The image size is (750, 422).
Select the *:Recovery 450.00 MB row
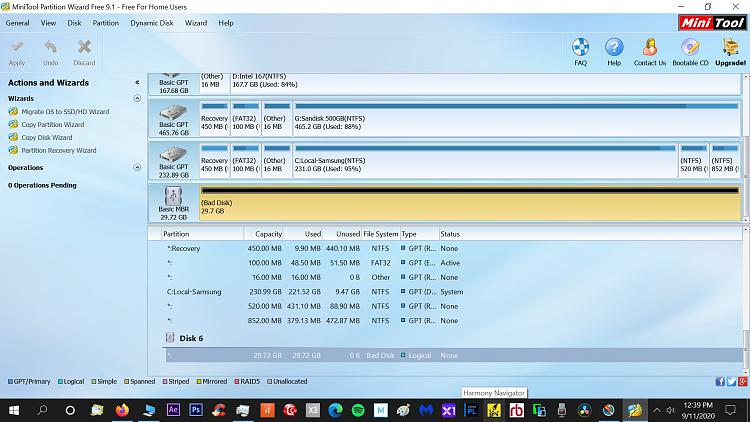pos(452,248)
